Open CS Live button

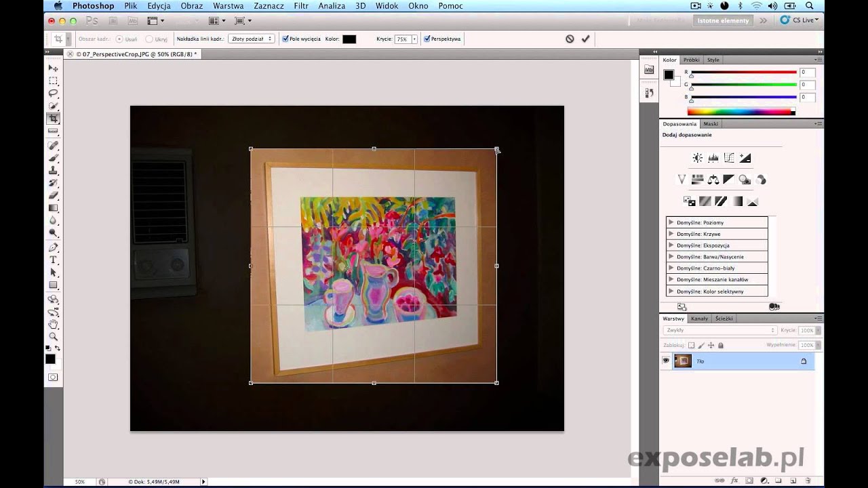pyautogui.click(x=800, y=20)
